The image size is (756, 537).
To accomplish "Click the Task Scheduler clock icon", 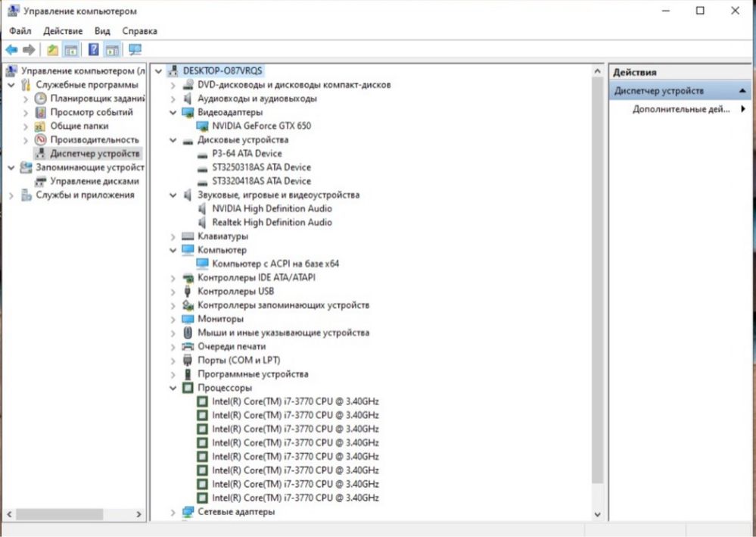I will (x=41, y=98).
